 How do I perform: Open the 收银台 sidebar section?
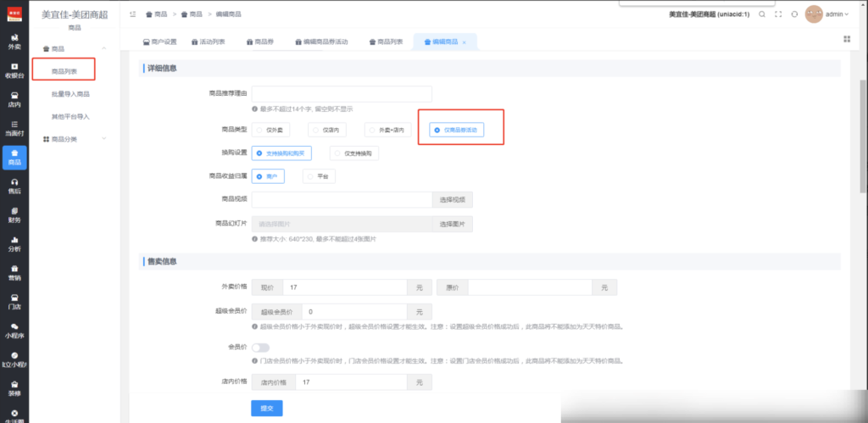tap(14, 71)
